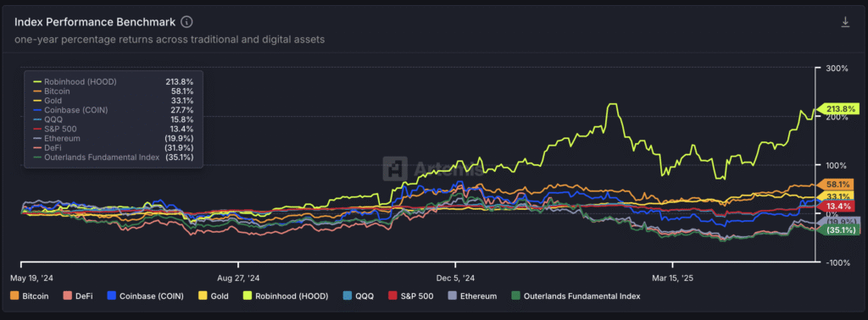
Task: Toggle Outerlands Fundamental Index in the bottom legend
Action: tap(576, 296)
